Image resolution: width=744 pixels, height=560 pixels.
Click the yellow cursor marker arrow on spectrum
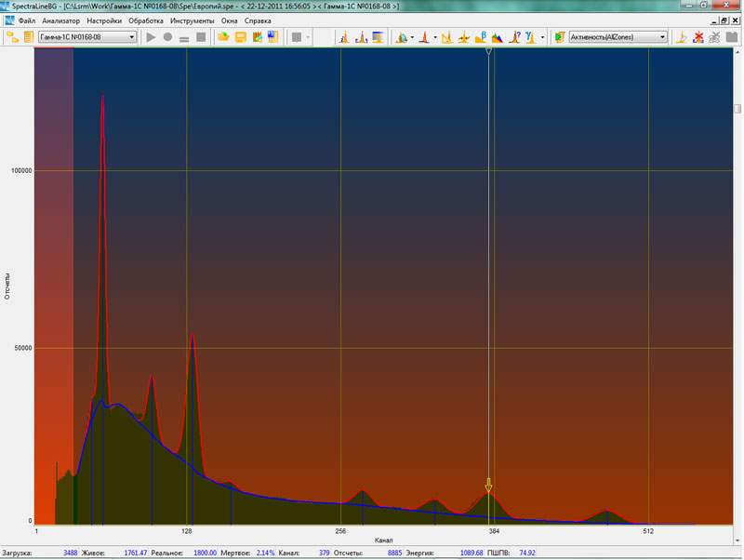(x=488, y=486)
